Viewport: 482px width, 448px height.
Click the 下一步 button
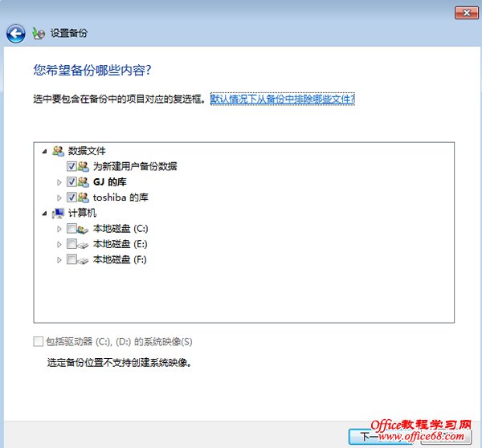[380, 436]
